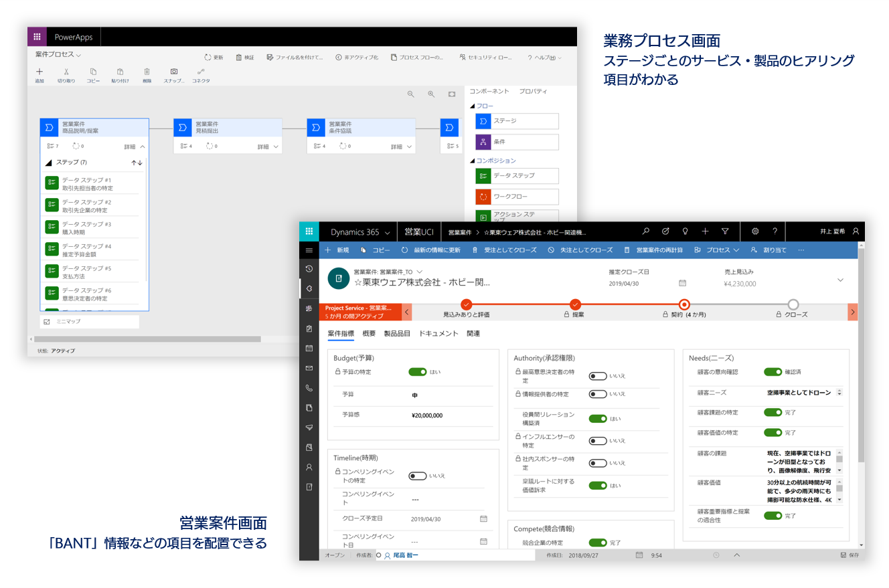Zoom in the process canvas
The image size is (889, 588).
pyautogui.click(x=431, y=94)
